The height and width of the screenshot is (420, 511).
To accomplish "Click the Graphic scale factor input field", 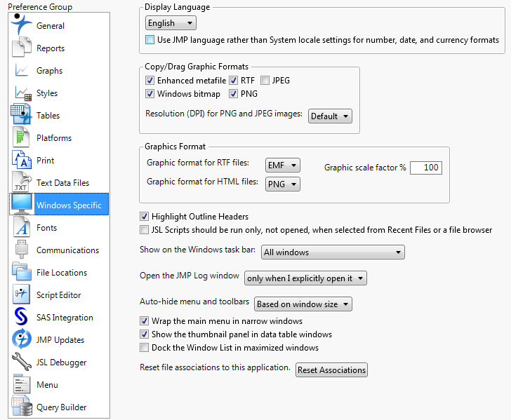I will (426, 168).
